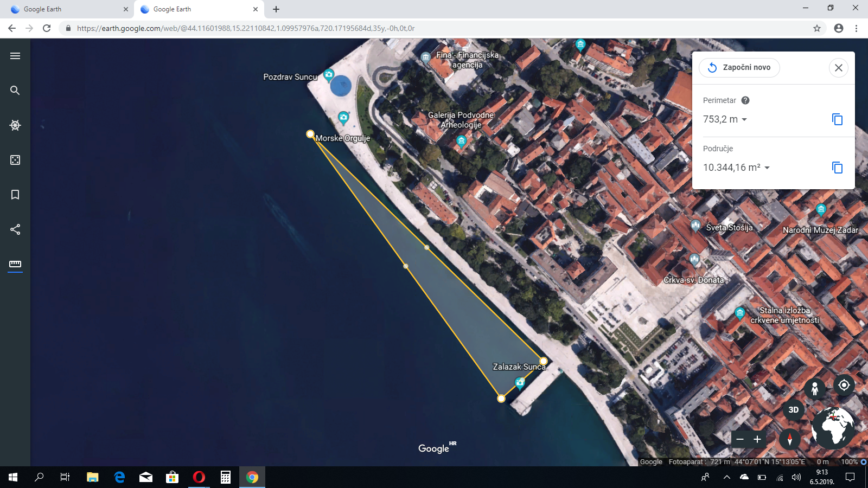
Task: Drop the Pegman Street View icon
Action: [814, 388]
